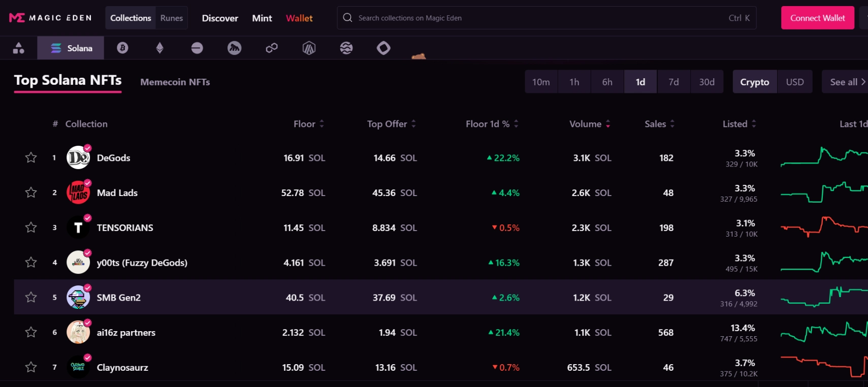Sort the table by Floor 1d %
This screenshot has height=387, width=868.
pos(492,124)
